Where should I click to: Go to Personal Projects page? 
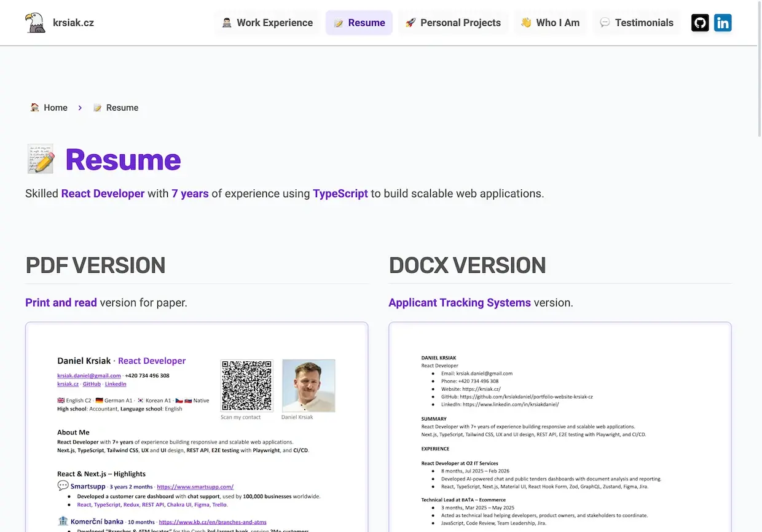pyautogui.click(x=454, y=23)
